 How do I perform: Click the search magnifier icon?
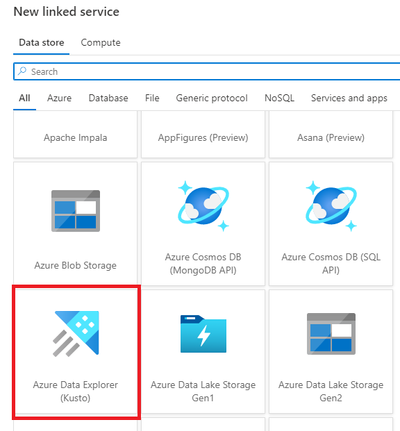pyautogui.click(x=22, y=71)
